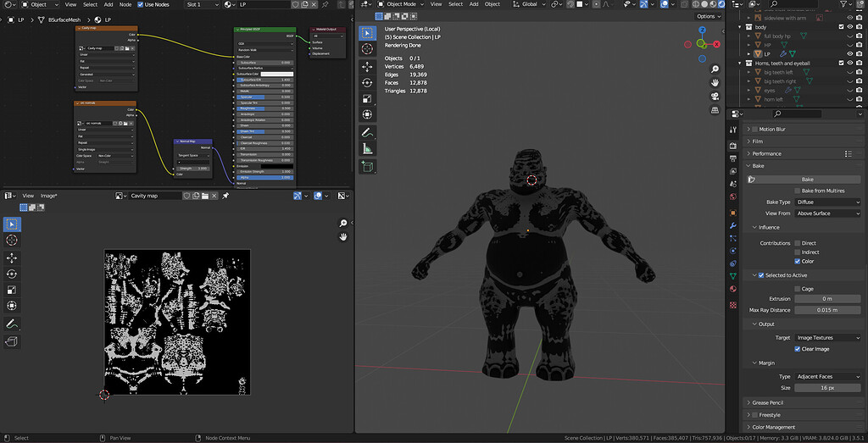
Task: Click the viewport Options button
Action: point(707,16)
